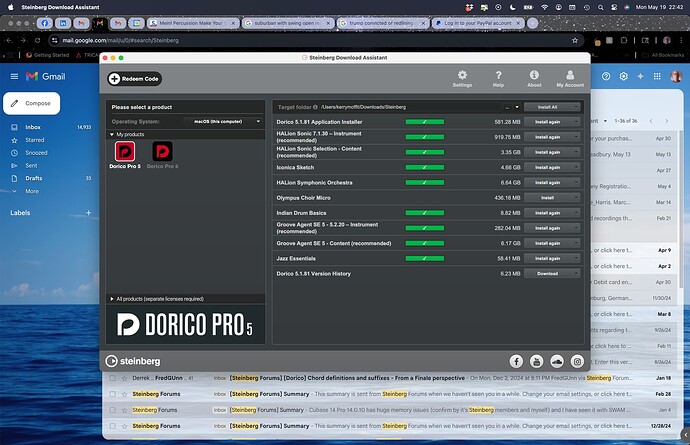The image size is (690, 445).
Task: Open dropdown arrow on Jazz Essentials install button
Action: tap(576, 258)
